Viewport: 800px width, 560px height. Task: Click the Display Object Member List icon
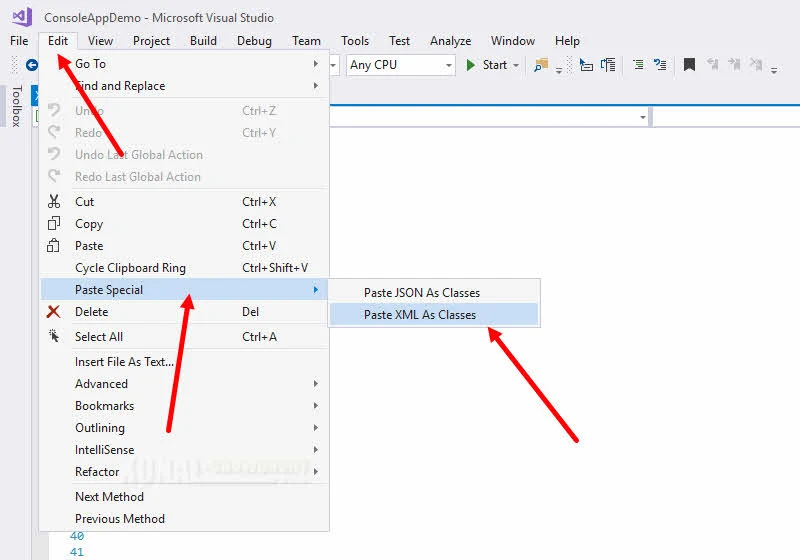tap(586, 65)
